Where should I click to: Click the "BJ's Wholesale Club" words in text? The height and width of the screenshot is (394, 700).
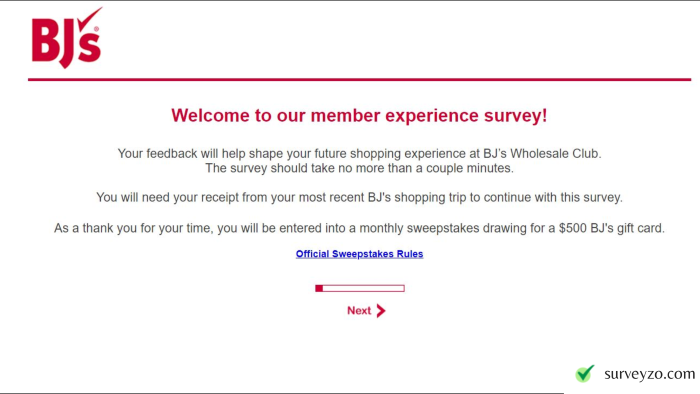(541, 153)
